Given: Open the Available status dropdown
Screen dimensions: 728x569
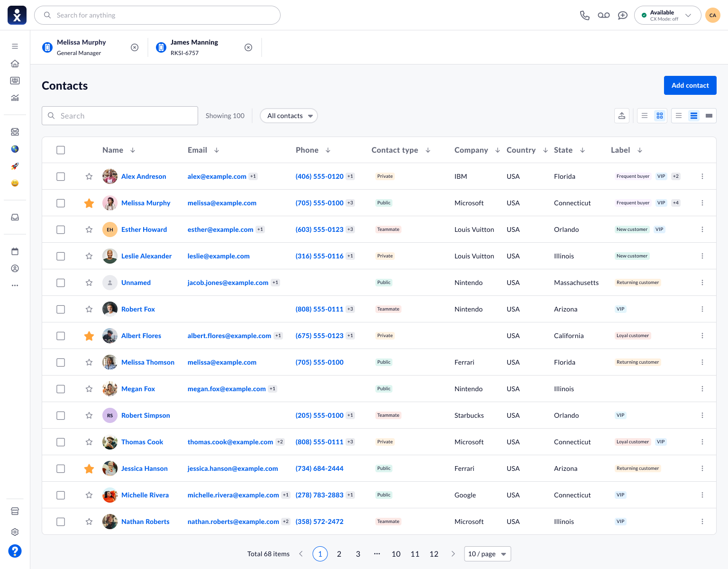Looking at the screenshot, I should (x=668, y=15).
